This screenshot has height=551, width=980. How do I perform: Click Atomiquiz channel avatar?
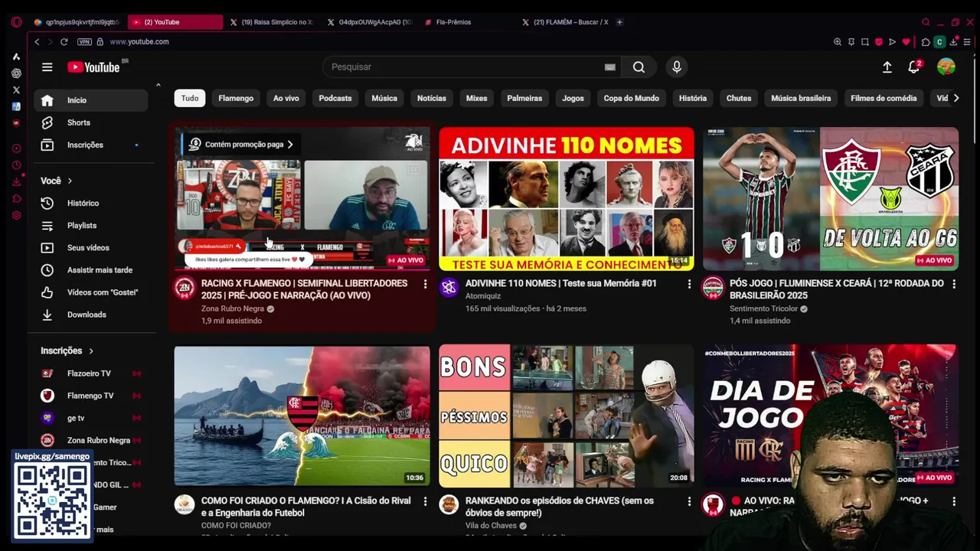pos(449,288)
